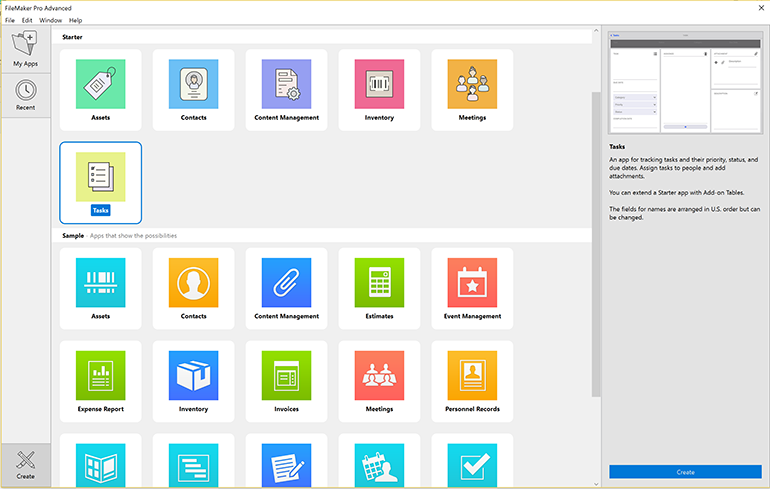Select the Estimates calculator app
The image size is (770, 489).
click(x=379, y=283)
